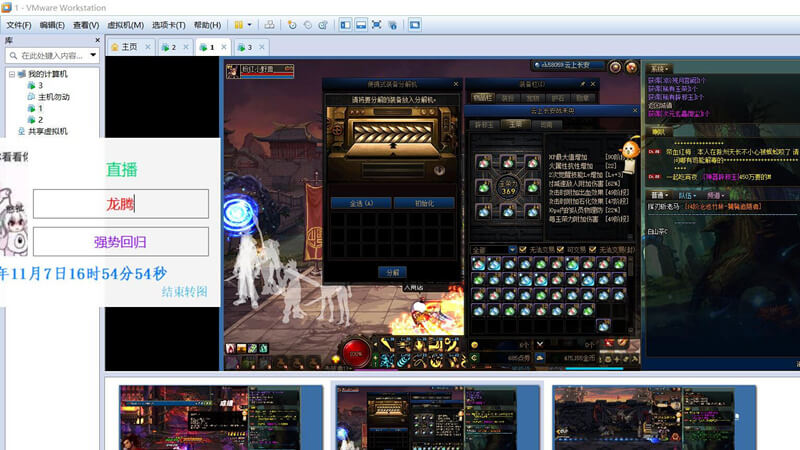Viewport: 800px width, 450px height.
Task: Open the 普通 chat channel dropdown
Action: point(659,195)
